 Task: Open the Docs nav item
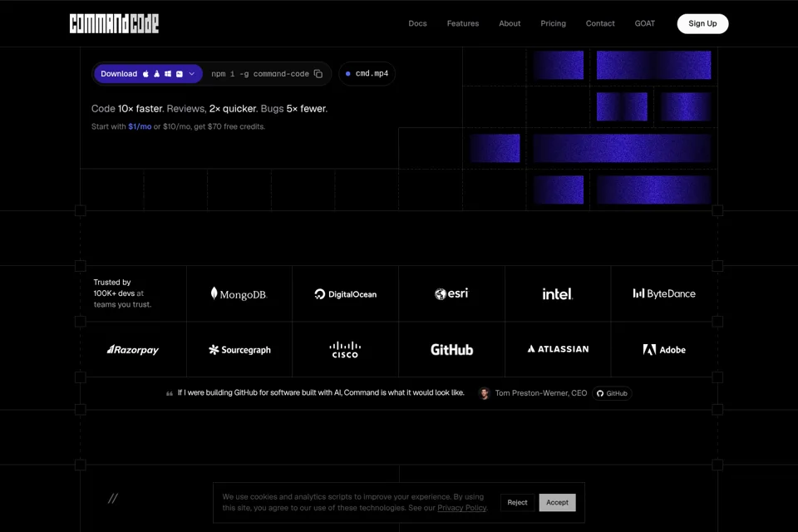(x=417, y=23)
